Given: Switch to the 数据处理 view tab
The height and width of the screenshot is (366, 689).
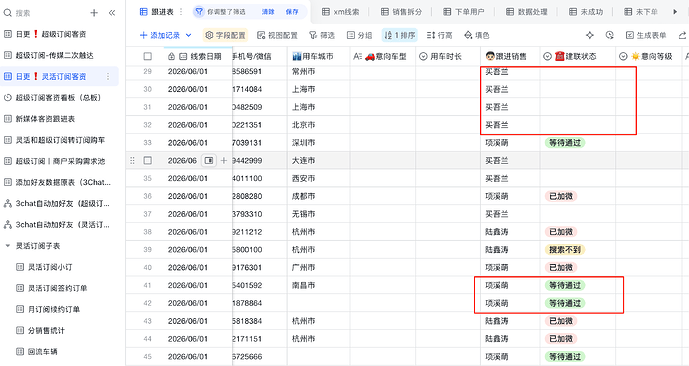Looking at the screenshot, I should [526, 12].
